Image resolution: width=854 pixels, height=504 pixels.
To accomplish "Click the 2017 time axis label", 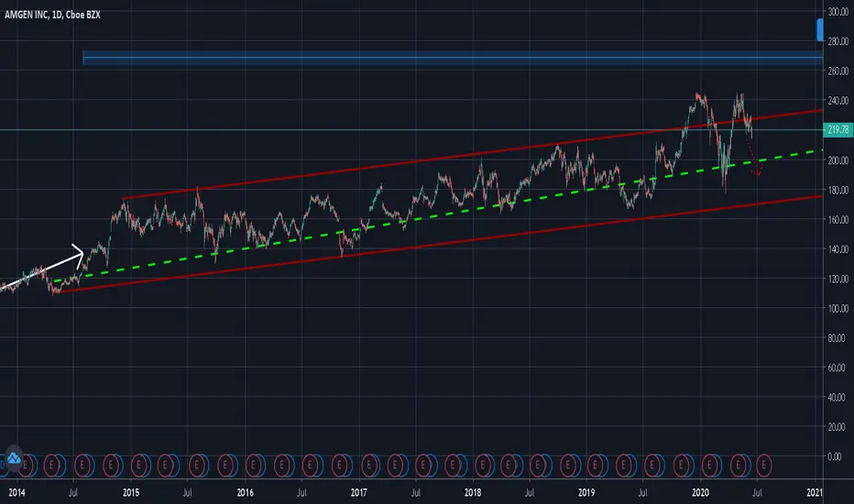I will [359, 493].
